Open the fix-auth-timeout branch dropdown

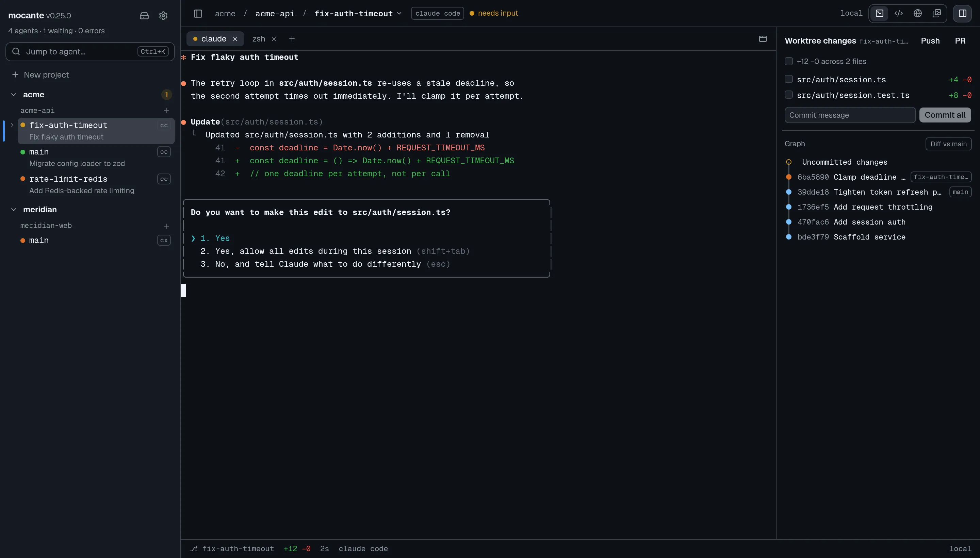(x=399, y=13)
